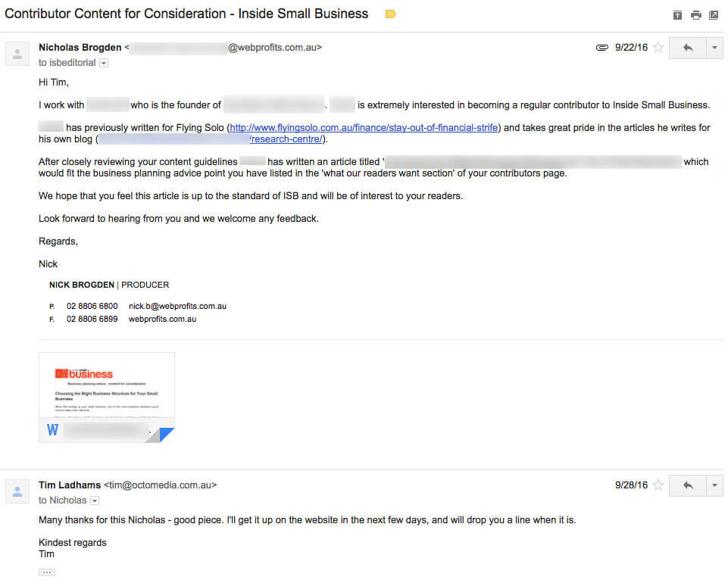The image size is (728, 580).
Task: Reply to Tim Ladhams' email
Action: point(688,485)
